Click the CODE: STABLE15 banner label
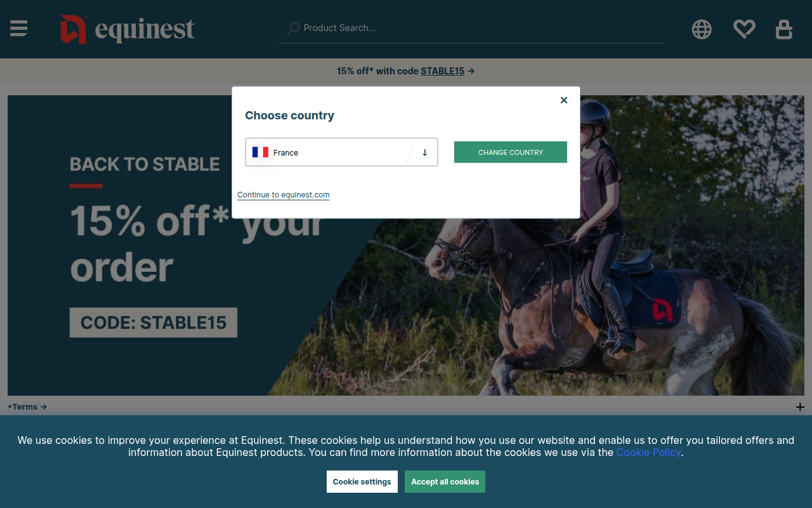This screenshot has height=508, width=812. (x=154, y=323)
